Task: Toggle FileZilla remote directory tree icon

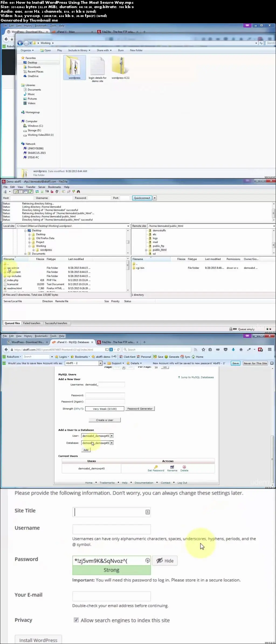Action: 26,192
